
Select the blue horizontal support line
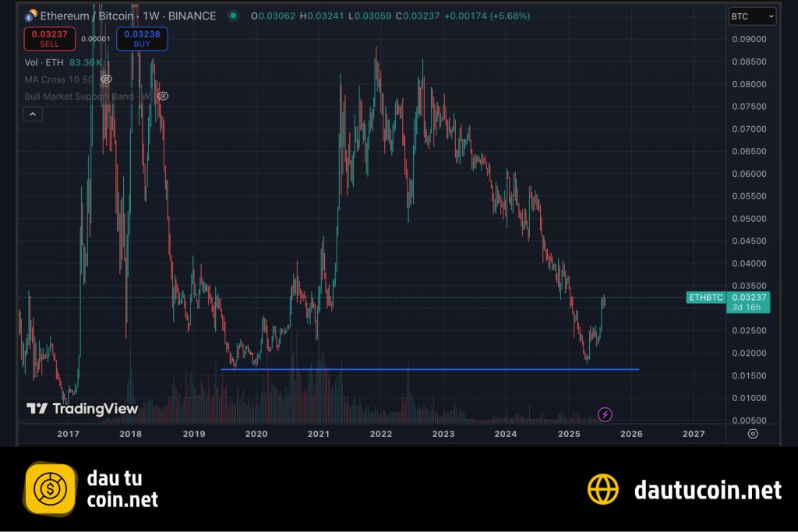(x=430, y=369)
